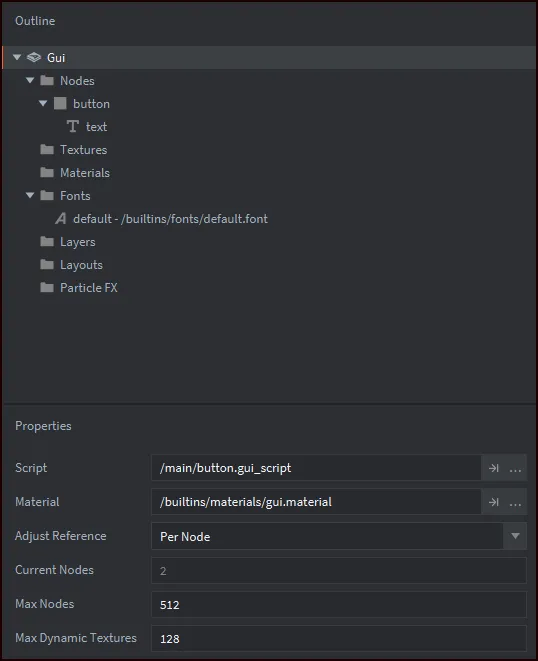Select the Textures tree item

click(269, 149)
